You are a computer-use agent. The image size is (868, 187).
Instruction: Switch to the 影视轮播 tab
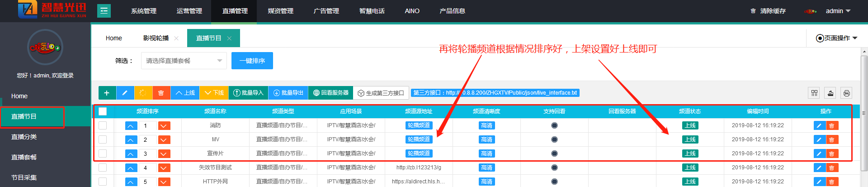(x=156, y=38)
